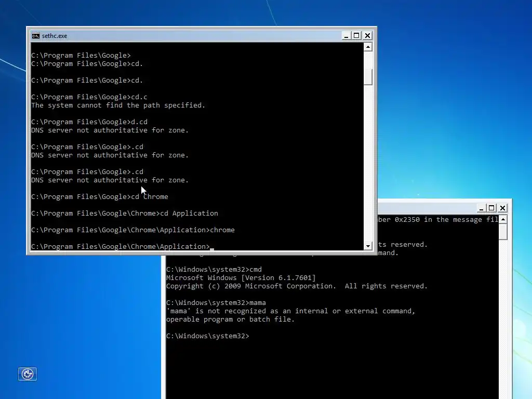532x399 pixels.
Task: Click the bottom Application> prompt in sethc.exe
Action: pos(121,247)
